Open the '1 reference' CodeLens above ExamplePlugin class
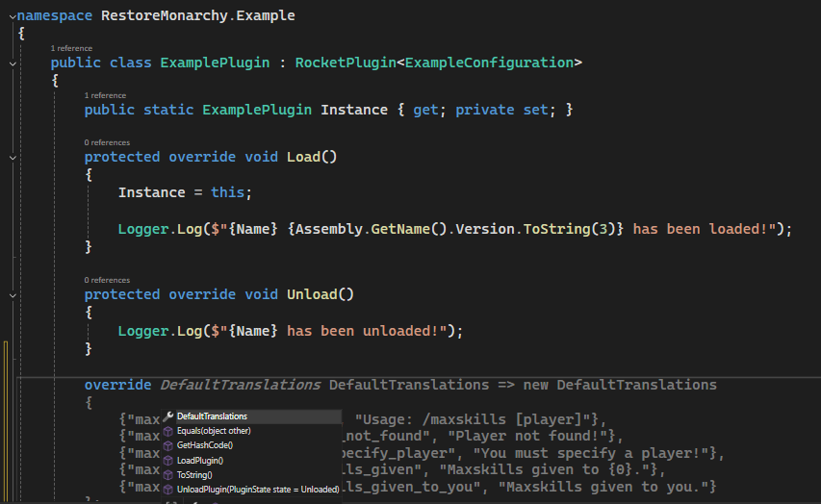821x504 pixels. 71,47
